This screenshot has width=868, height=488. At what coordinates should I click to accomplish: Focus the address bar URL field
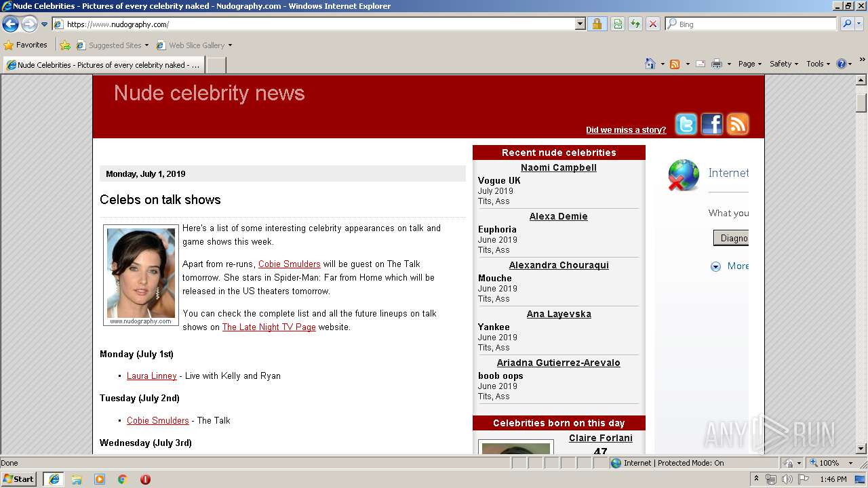(x=313, y=24)
